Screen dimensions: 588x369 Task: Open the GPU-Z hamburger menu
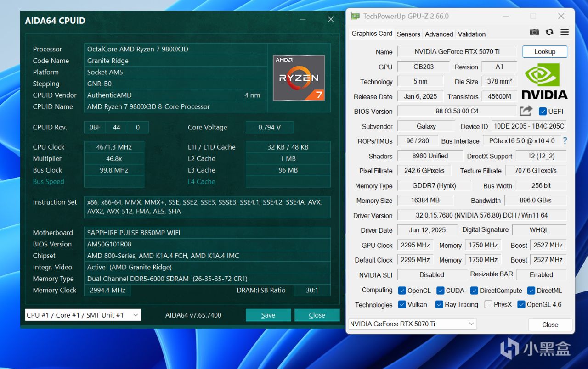coord(565,32)
